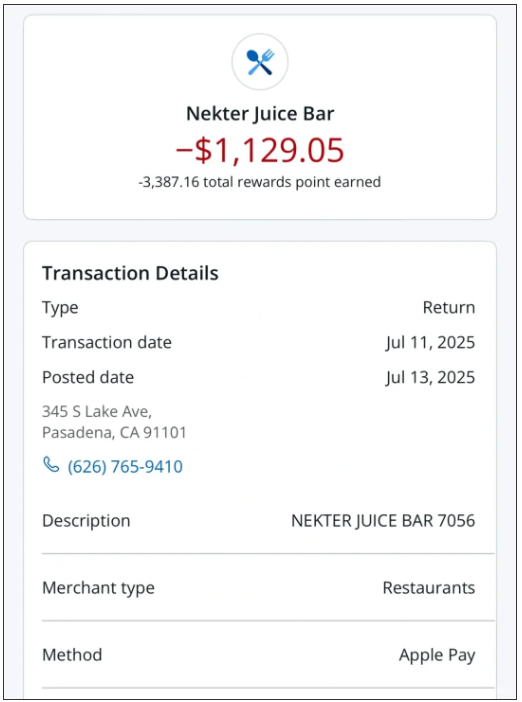Tap the blue phone handset icon
The image size is (522, 702).
[x=51, y=465]
